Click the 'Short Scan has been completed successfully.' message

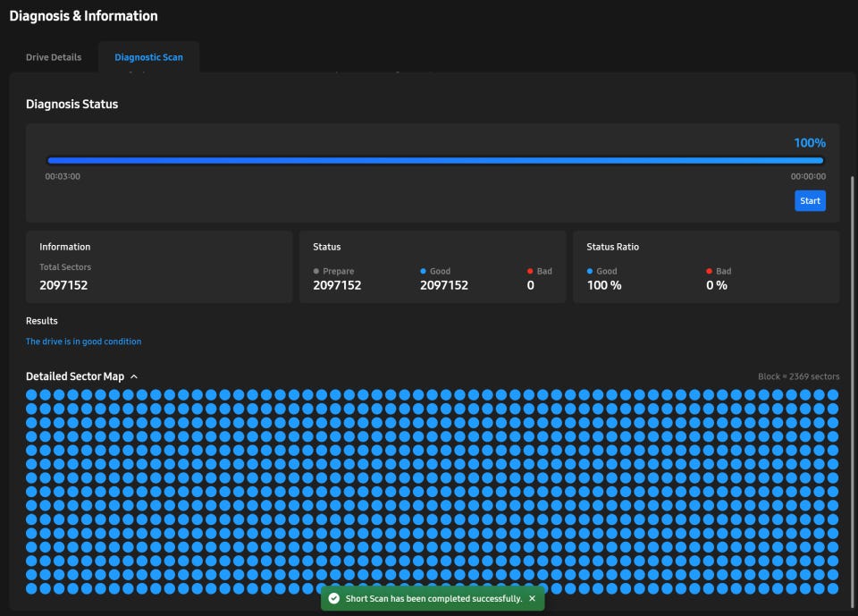[x=434, y=598]
